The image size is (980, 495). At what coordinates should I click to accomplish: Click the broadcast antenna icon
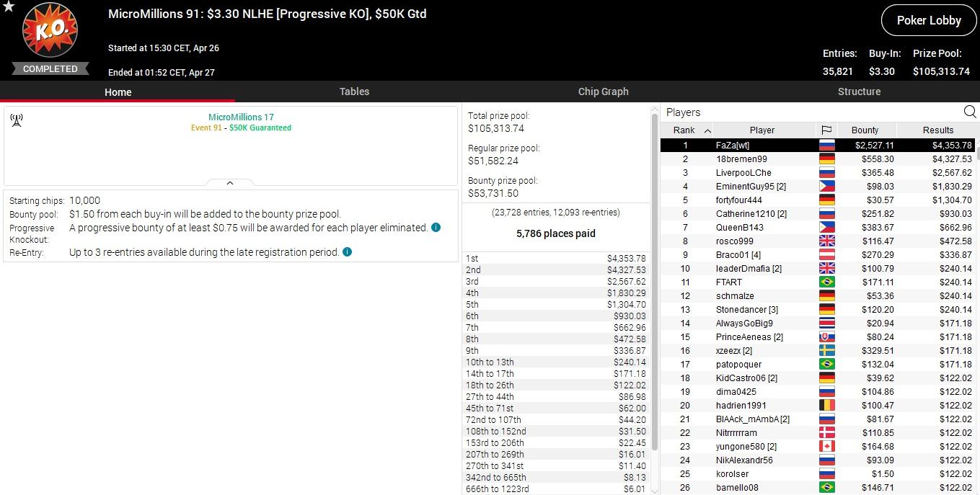[x=17, y=120]
